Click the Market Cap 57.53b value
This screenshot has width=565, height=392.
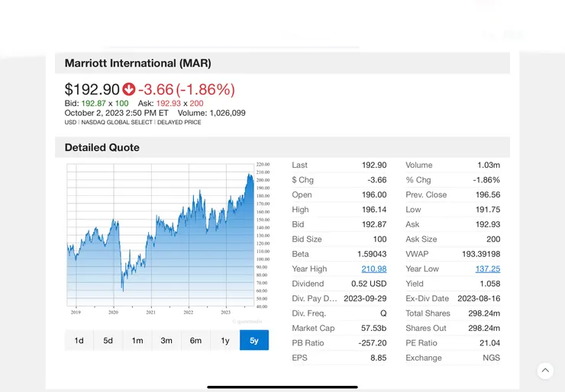(x=373, y=328)
